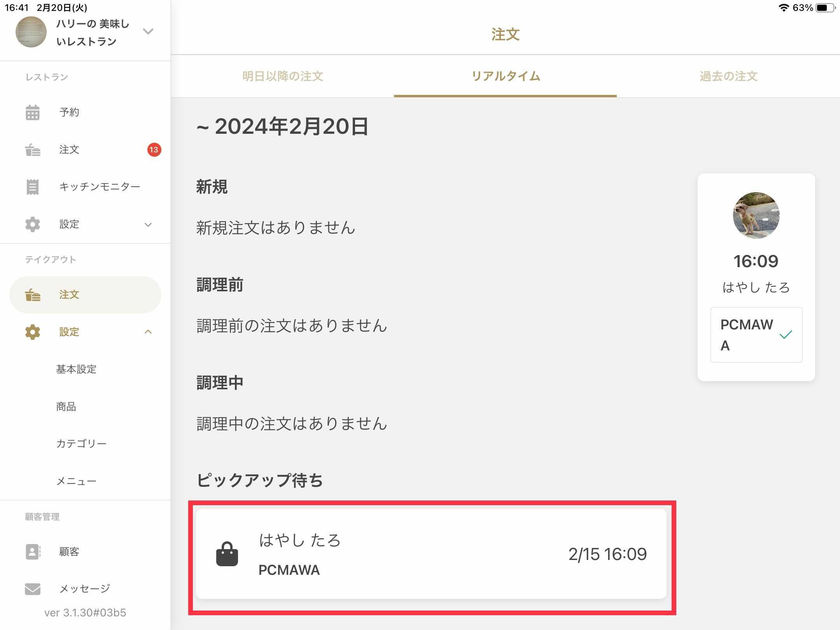The height and width of the screenshot is (630, 840).
Task: Open the カテゴリー submenu item
Action: (81, 444)
